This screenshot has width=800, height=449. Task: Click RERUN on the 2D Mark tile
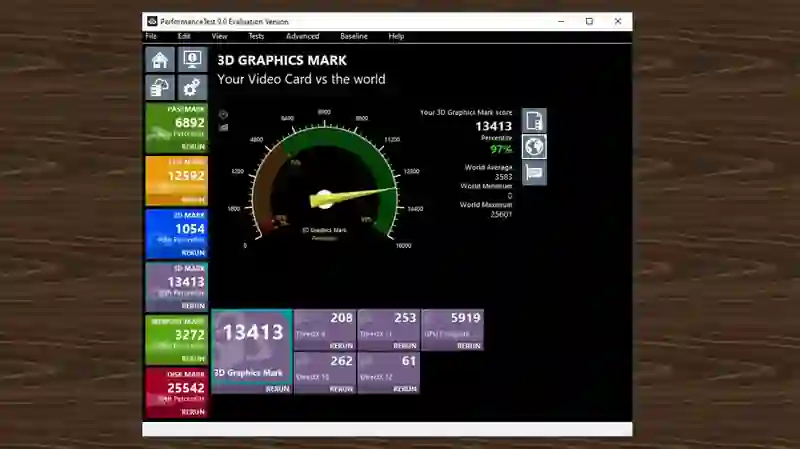[x=193, y=253]
